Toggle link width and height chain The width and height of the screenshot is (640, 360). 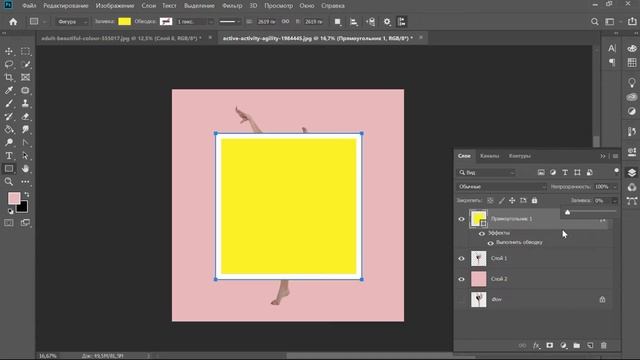[285, 22]
